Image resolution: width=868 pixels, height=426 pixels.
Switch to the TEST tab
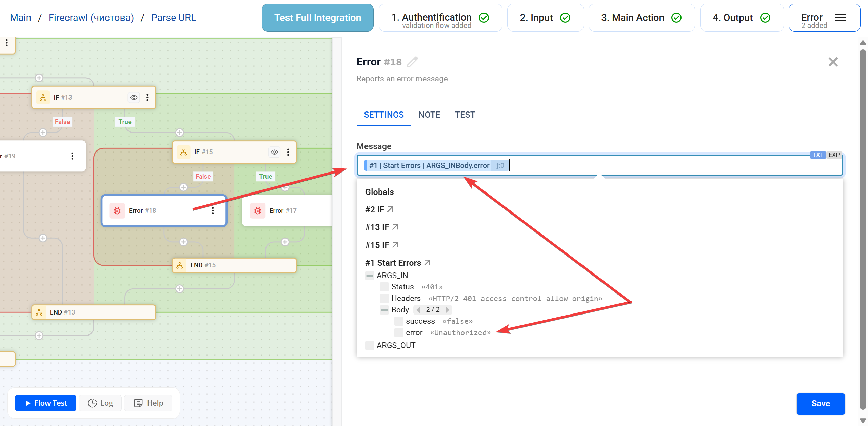click(x=465, y=115)
